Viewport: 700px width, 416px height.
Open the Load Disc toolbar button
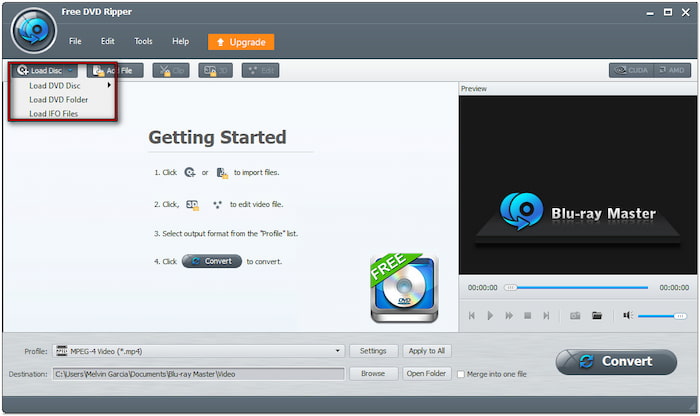[44, 71]
